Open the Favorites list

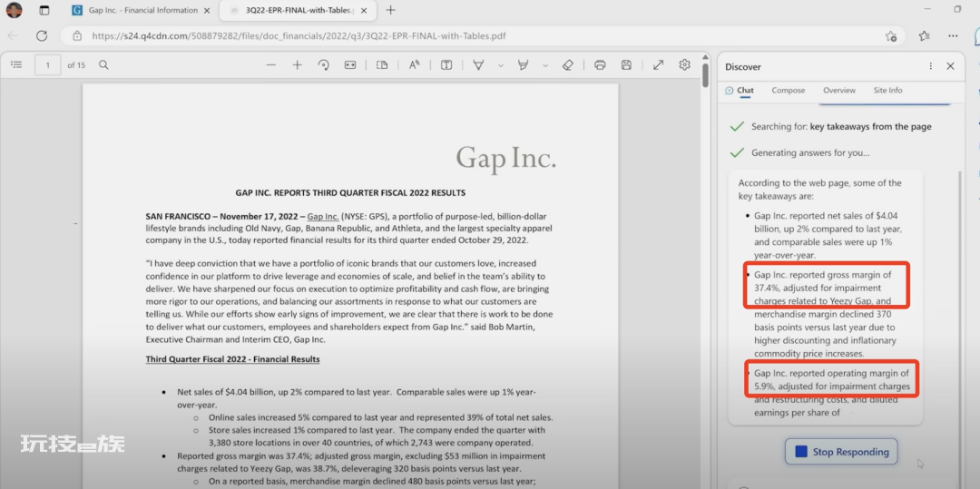pos(925,35)
